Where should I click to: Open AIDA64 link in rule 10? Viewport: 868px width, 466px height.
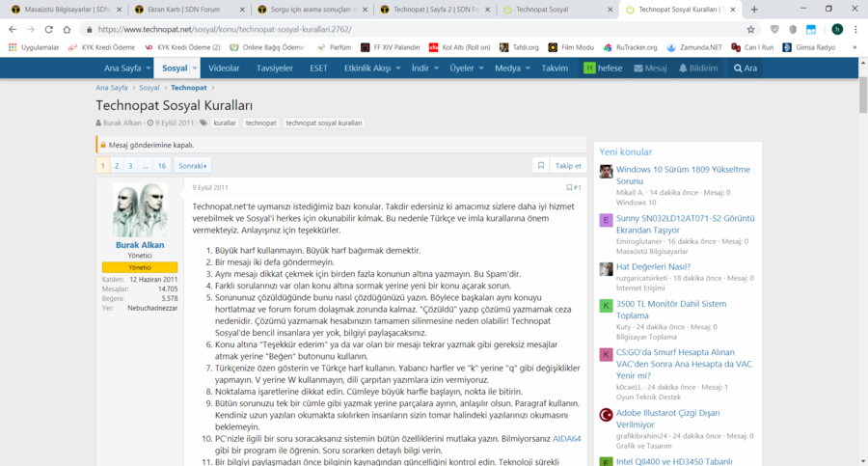[567, 438]
